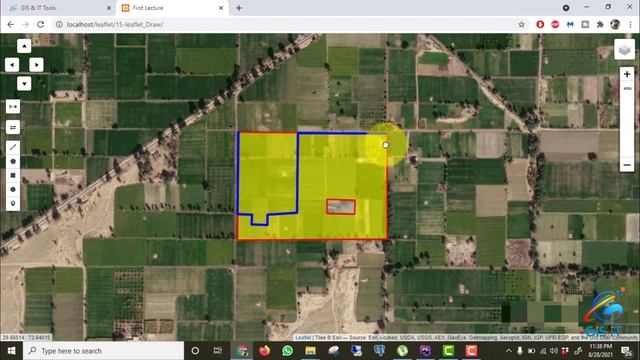Open the Extensions puzzle icon
Screen dimensions: 640x360
pyautogui.click(x=600, y=24)
